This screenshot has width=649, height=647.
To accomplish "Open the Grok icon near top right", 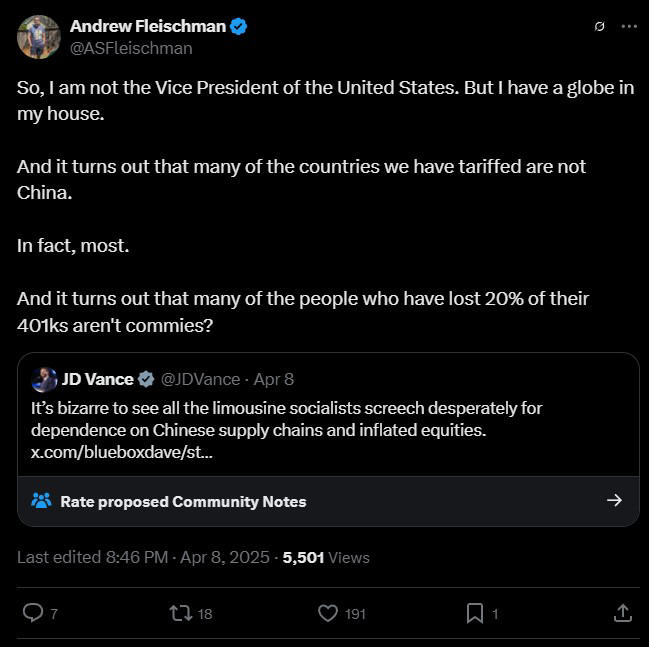I will point(599,27).
